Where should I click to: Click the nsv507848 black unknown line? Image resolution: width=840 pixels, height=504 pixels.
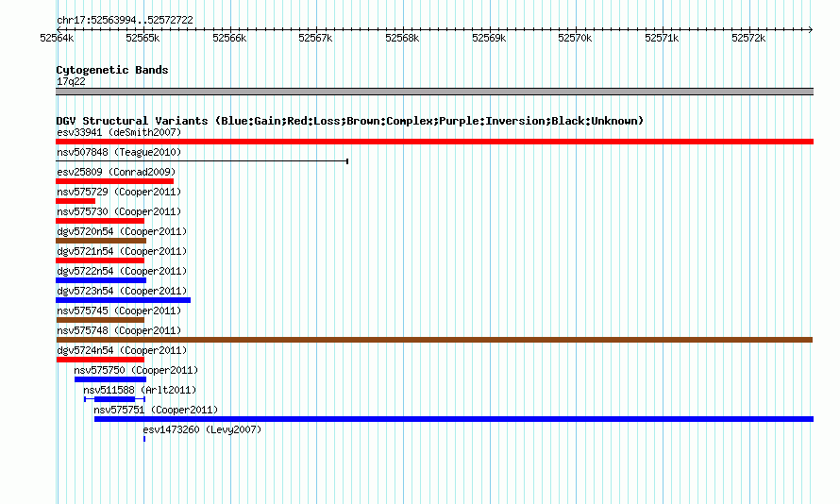[x=202, y=161]
